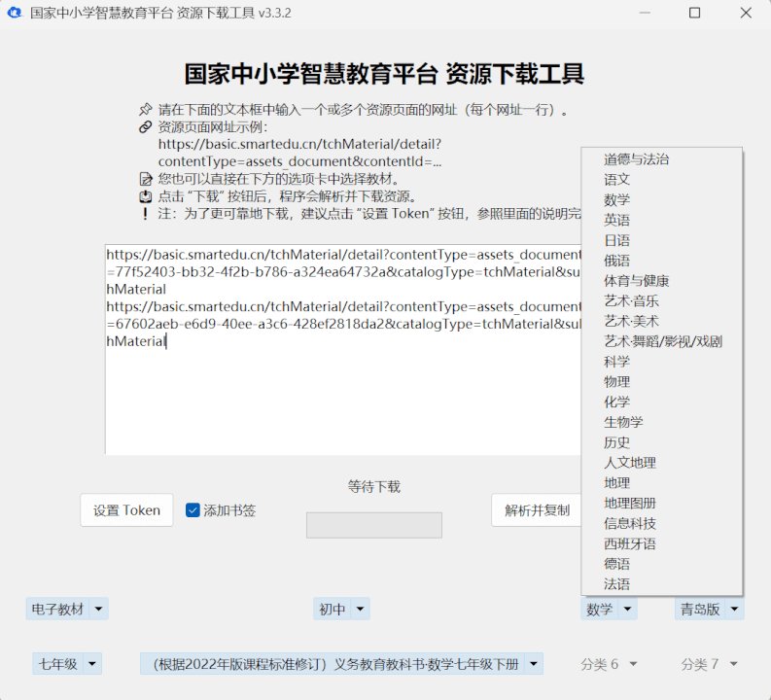Select 俄语 from the list
Screen dimensions: 771x700
(661, 261)
